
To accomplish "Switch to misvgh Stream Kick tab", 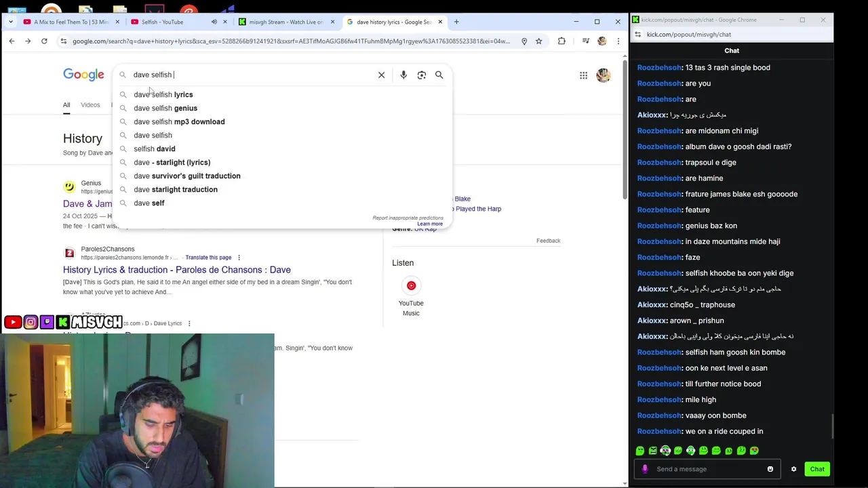I will tap(285, 22).
